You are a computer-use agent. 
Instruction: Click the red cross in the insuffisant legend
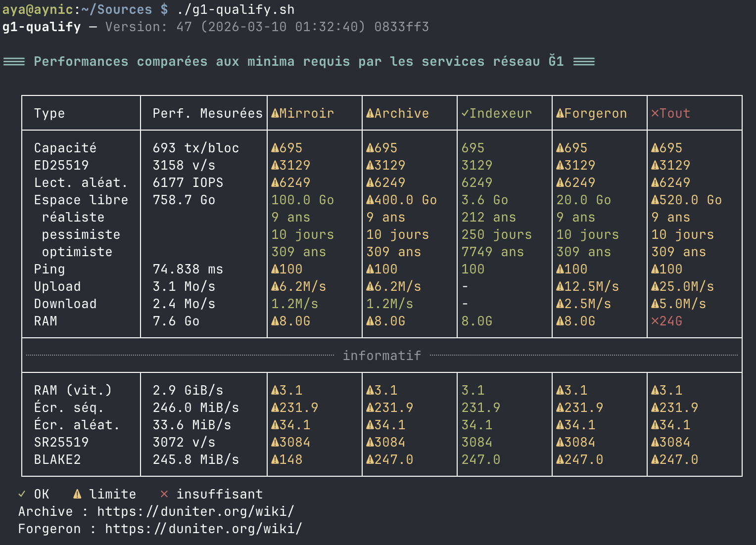pos(164,494)
